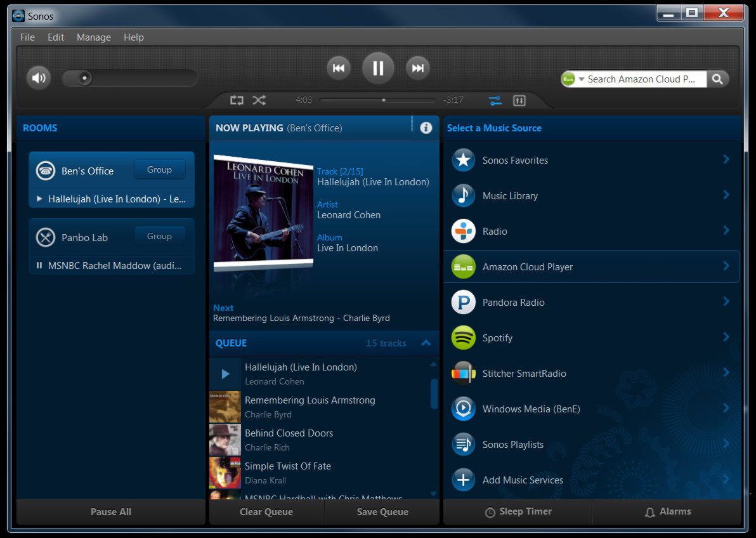Adjust the volume slider knob
The image size is (756, 538).
pos(84,78)
